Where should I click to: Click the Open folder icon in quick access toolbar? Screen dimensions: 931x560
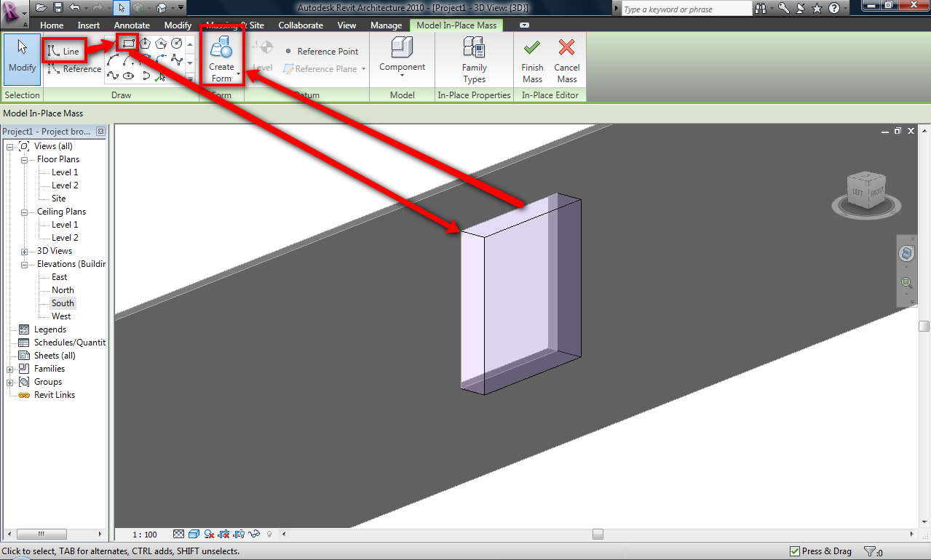[x=41, y=8]
